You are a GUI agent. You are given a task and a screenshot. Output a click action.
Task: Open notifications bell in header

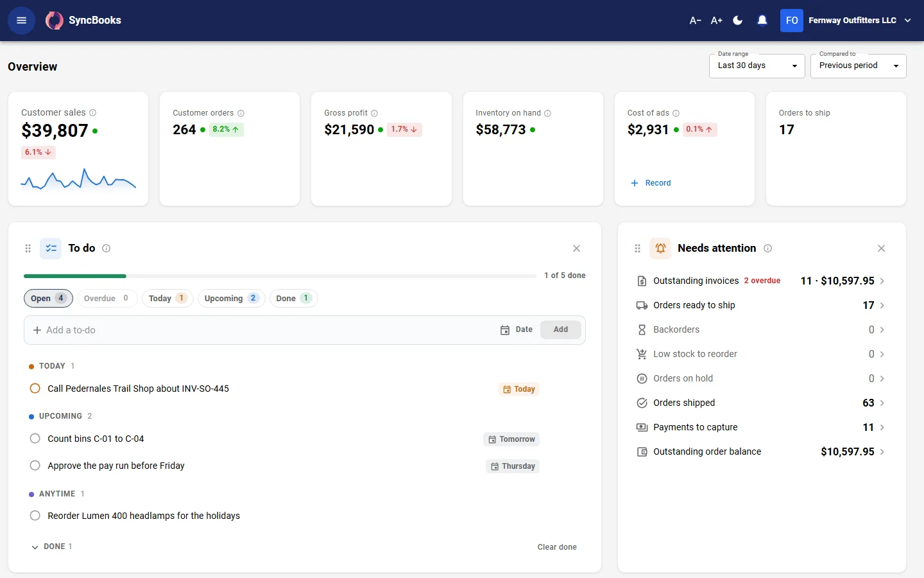(x=762, y=21)
